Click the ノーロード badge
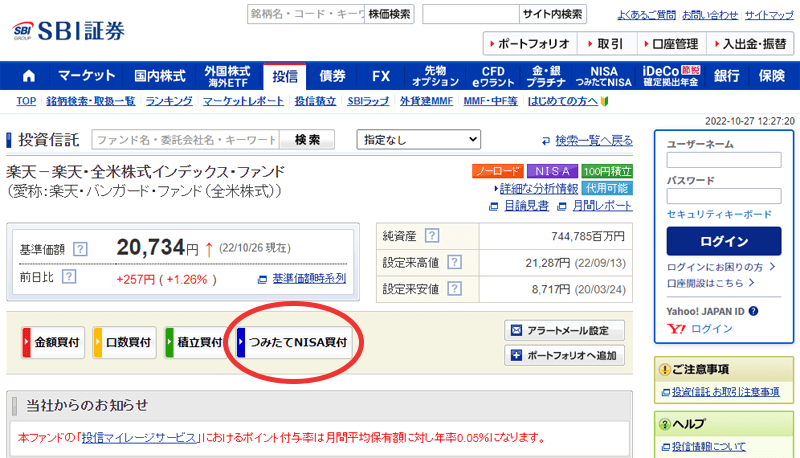The image size is (800, 458). click(x=497, y=171)
